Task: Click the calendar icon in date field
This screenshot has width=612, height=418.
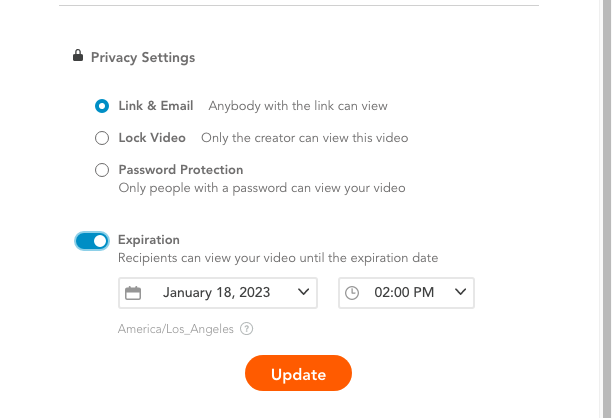Action: [x=133, y=293]
